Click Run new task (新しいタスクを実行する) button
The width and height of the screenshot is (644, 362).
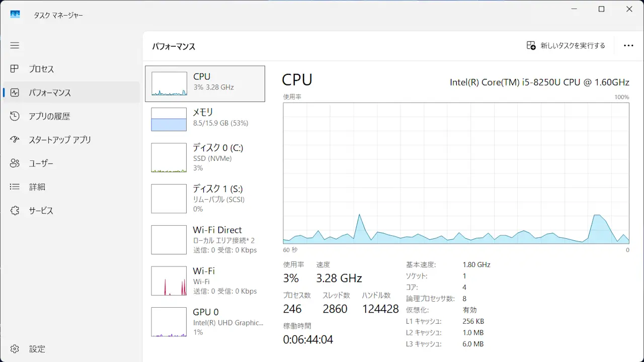click(566, 46)
